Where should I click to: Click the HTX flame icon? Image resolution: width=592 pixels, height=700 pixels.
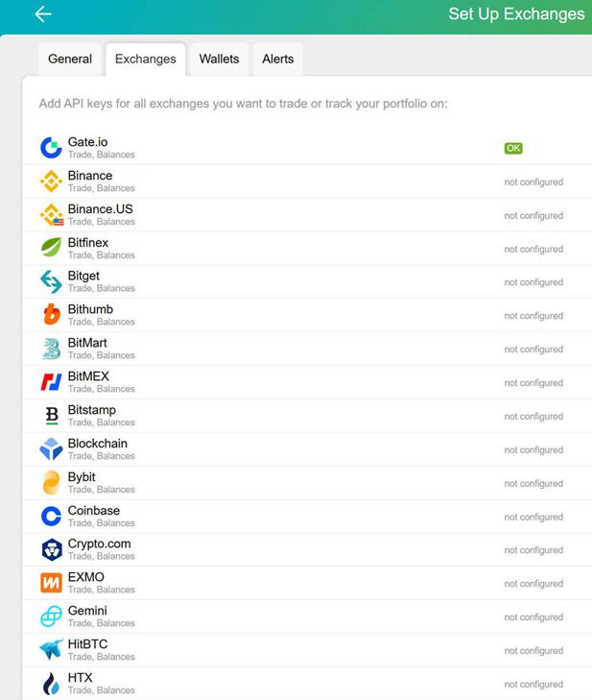(51, 684)
